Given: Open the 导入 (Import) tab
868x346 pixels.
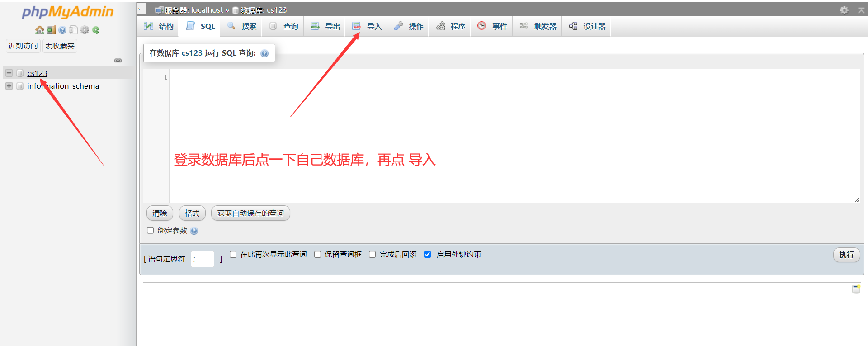Looking at the screenshot, I should tap(367, 26).
